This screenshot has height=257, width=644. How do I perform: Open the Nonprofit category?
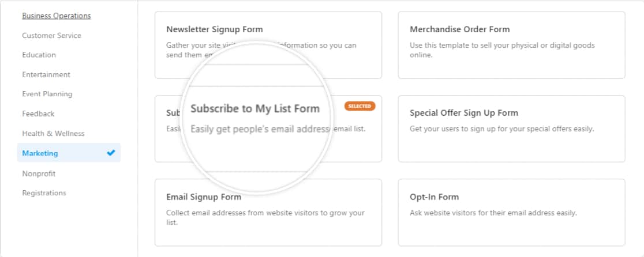tap(39, 173)
